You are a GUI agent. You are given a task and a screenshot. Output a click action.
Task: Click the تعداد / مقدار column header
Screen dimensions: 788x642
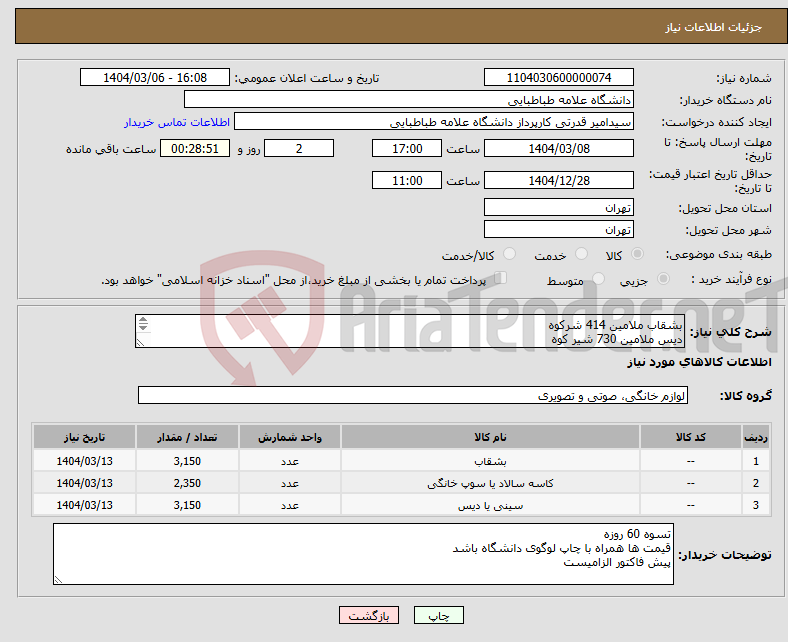187,437
